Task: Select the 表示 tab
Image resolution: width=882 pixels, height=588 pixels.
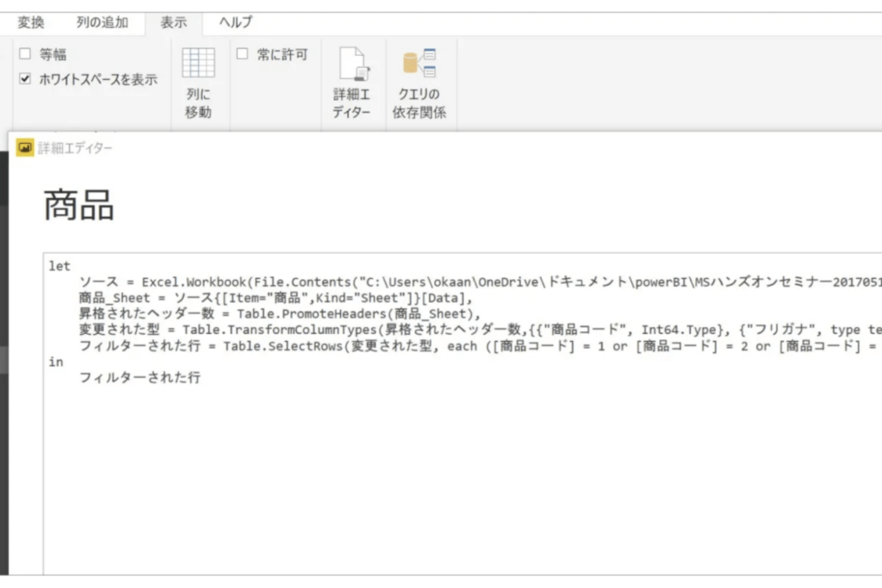Action: 173,22
